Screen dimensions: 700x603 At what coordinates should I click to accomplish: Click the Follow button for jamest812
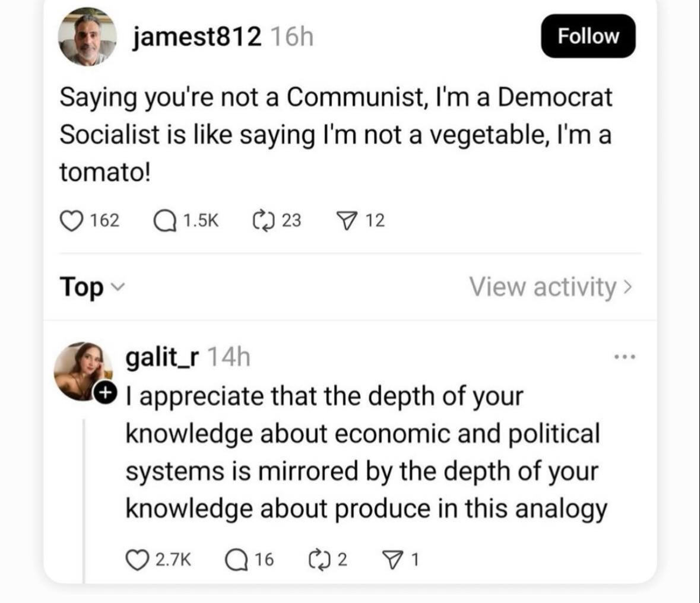[x=588, y=36]
